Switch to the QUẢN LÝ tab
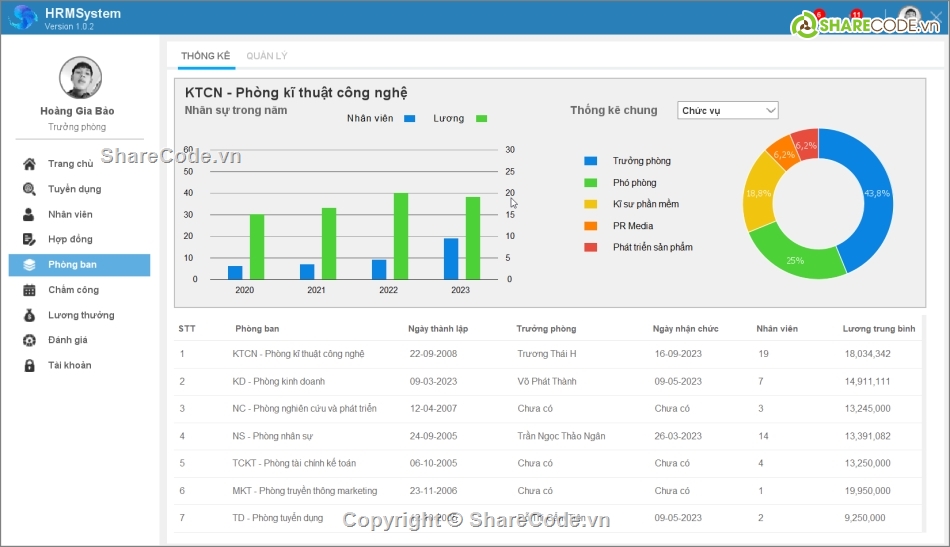The width and height of the screenshot is (950, 547). [266, 56]
